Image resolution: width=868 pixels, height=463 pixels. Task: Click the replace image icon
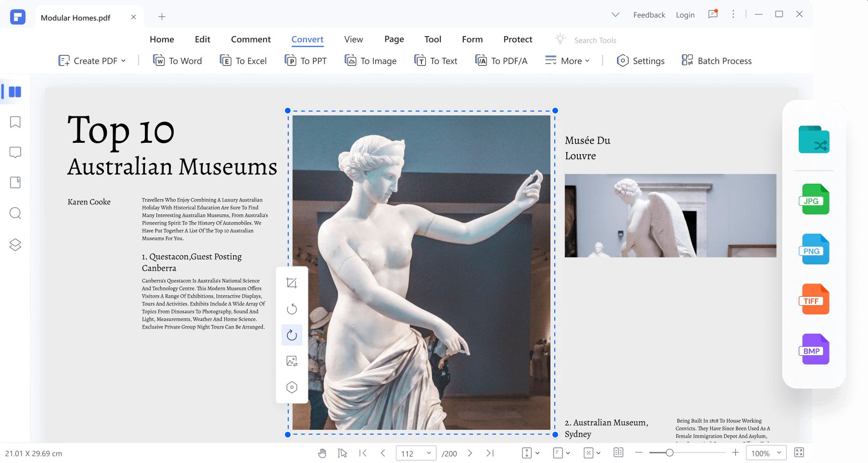[292, 361]
